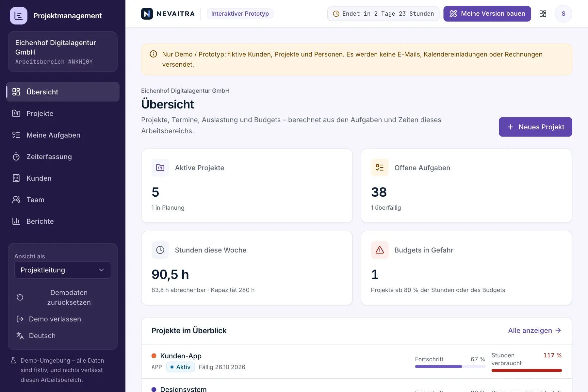Click Alle anzeigen link

click(535, 331)
